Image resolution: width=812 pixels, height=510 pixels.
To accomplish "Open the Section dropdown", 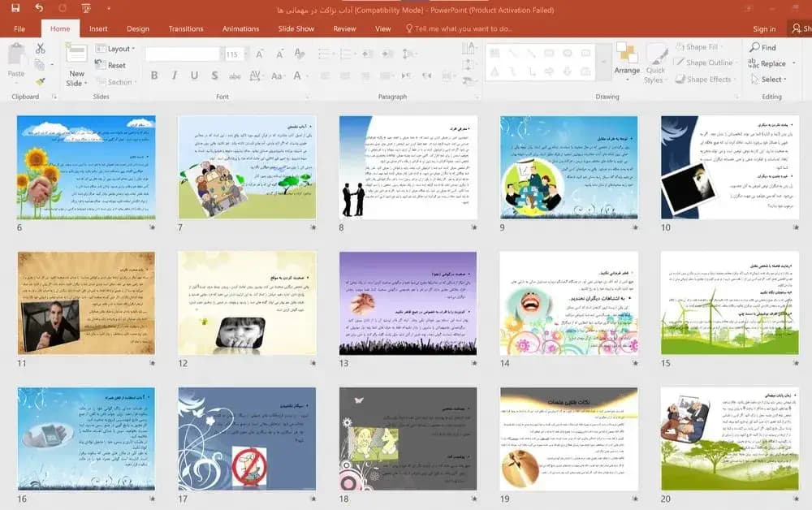I will tap(116, 82).
